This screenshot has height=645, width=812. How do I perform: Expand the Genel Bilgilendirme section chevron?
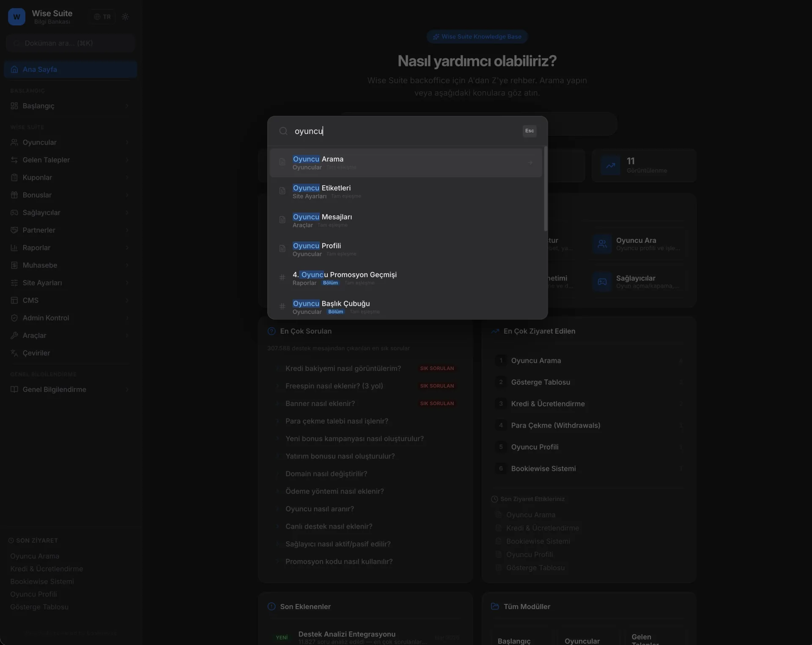tap(127, 390)
